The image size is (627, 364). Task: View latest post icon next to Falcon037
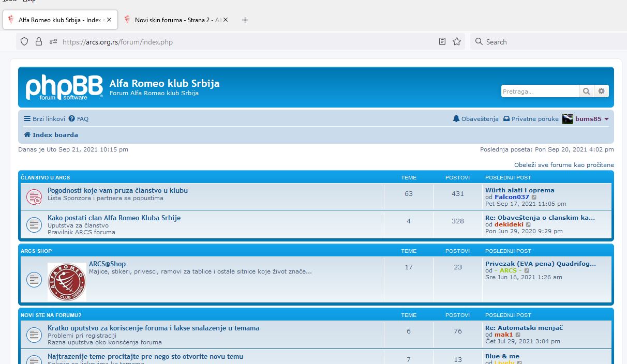pos(534,198)
